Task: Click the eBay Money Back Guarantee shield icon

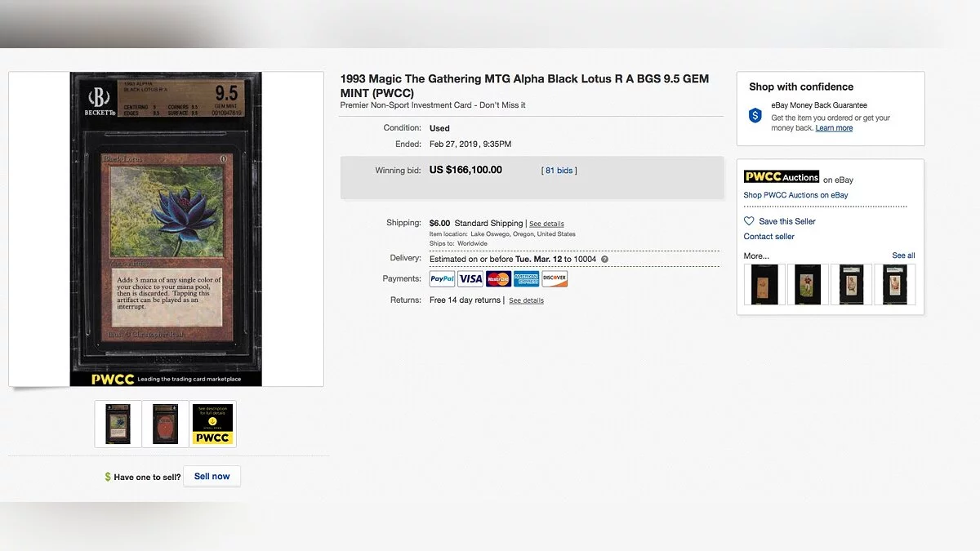Action: (755, 115)
